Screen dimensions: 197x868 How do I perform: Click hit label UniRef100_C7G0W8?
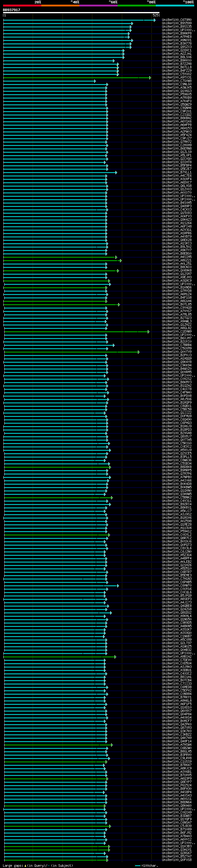click(177, 81)
